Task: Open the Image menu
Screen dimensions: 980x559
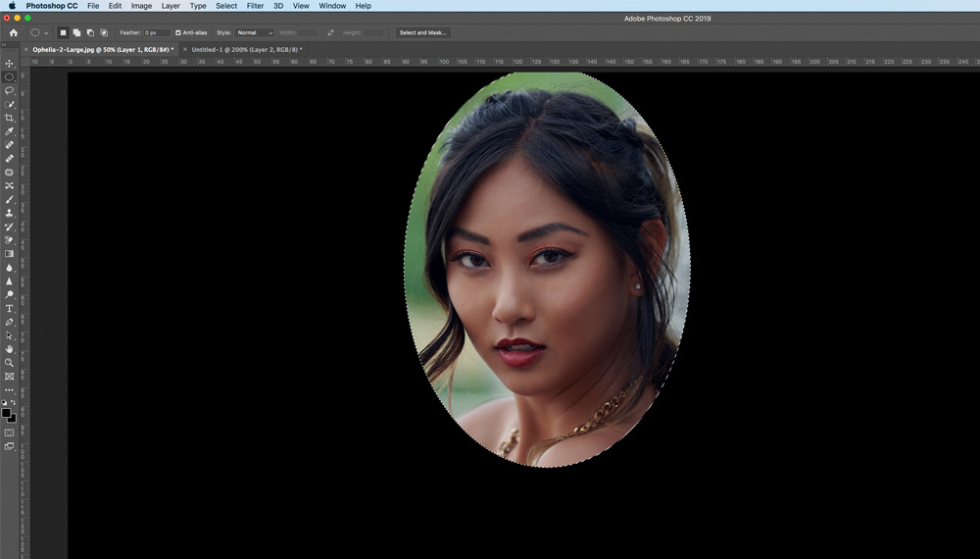Action: tap(141, 6)
